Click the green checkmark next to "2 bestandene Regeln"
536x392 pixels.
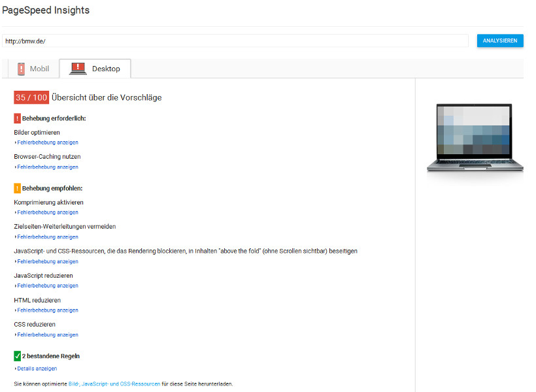coord(17,355)
